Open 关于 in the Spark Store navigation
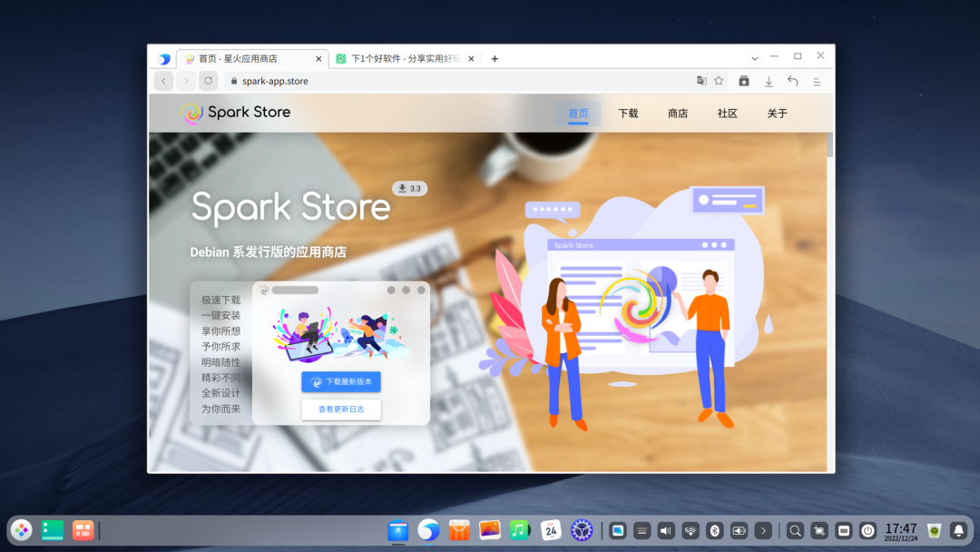The width and height of the screenshot is (980, 552). [777, 113]
